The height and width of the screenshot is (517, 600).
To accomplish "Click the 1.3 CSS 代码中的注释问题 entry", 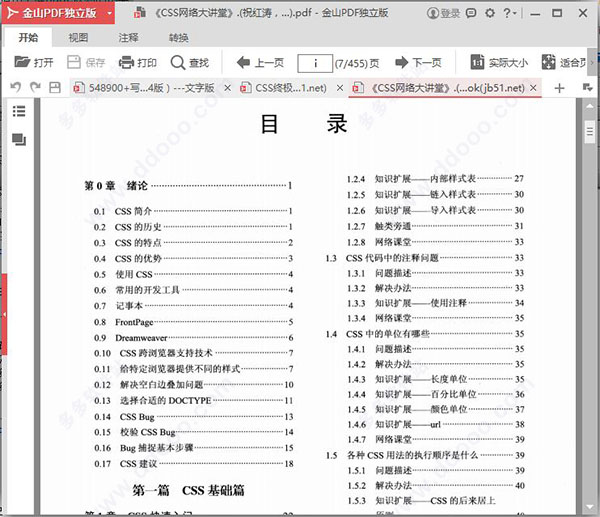I will coord(425,258).
